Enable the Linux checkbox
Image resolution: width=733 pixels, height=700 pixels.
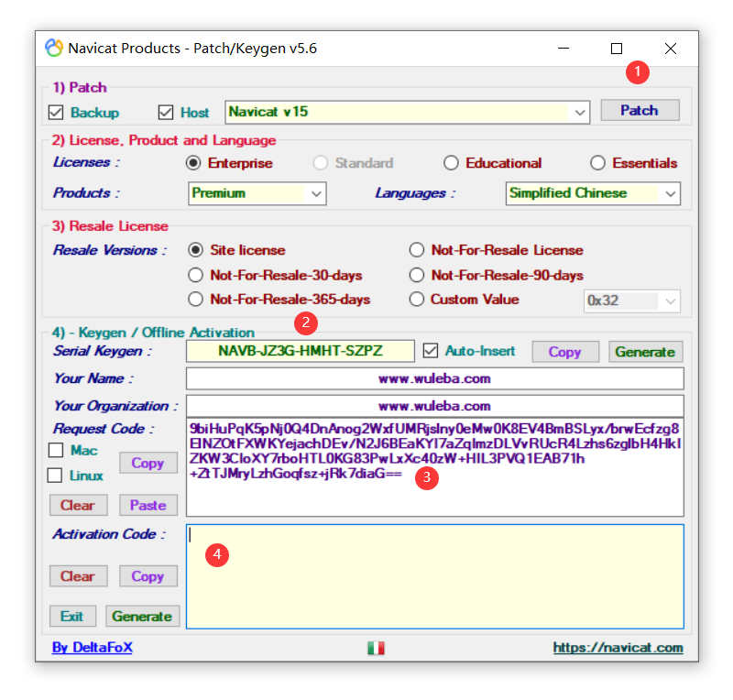[x=55, y=476]
